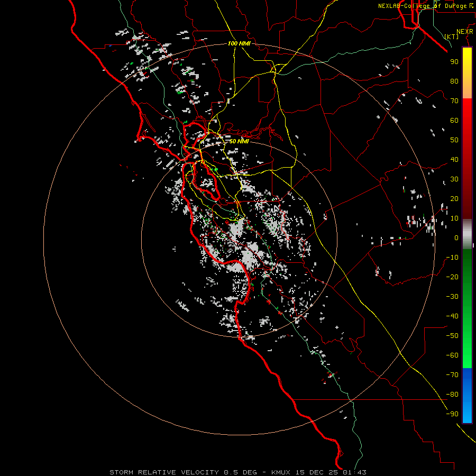Click the -40 value on the scale
Image resolution: width=476 pixels, height=476 pixels.
[x=452, y=316]
